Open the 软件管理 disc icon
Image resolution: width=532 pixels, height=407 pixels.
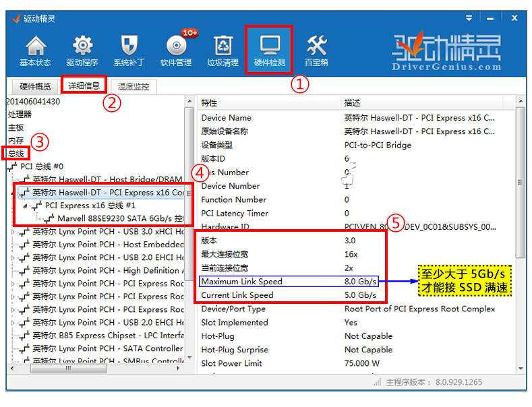[176, 51]
